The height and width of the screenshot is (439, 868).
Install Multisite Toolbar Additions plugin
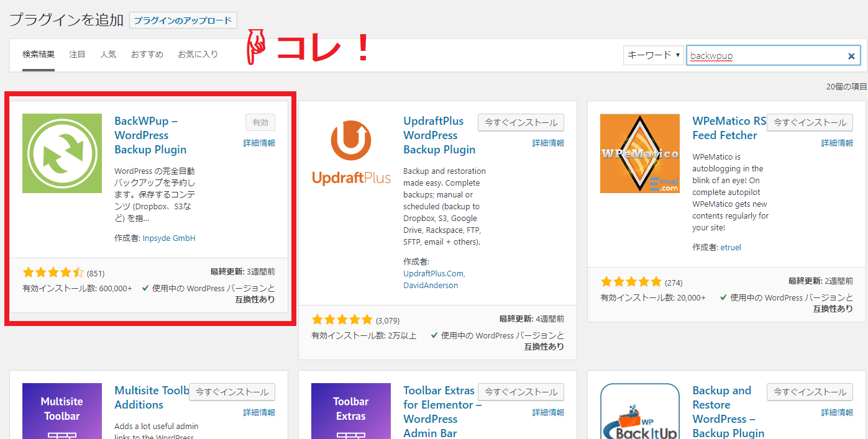pos(232,392)
